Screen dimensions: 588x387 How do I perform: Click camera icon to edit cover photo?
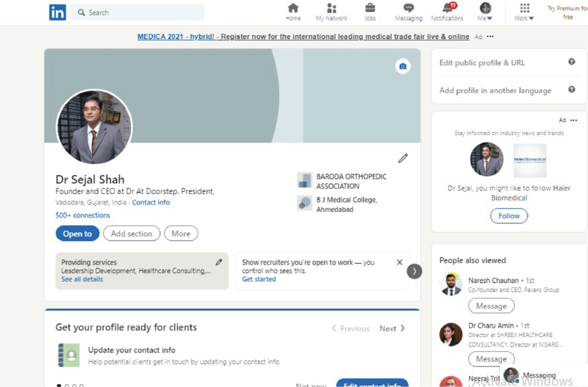tap(403, 67)
